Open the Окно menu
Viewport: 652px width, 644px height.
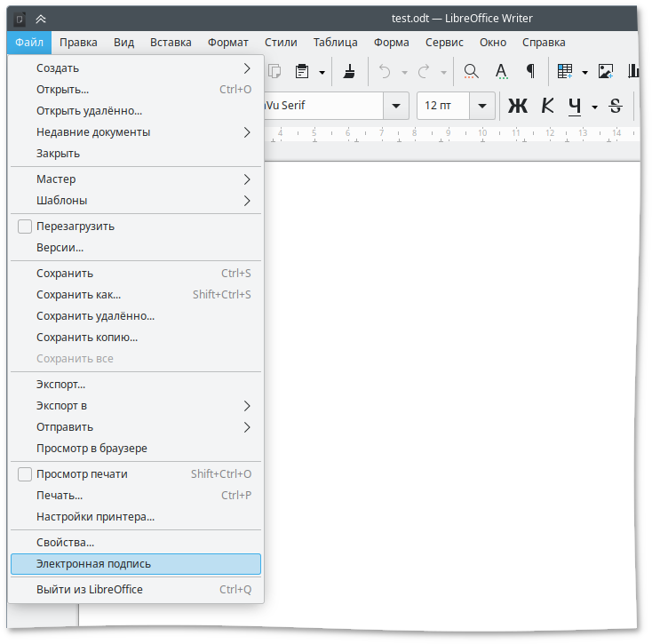pyautogui.click(x=493, y=43)
